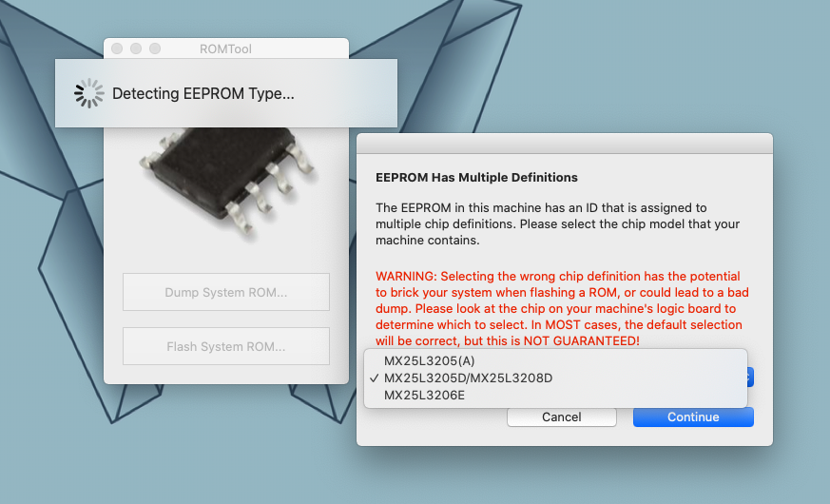Close the ROMTool window
This screenshot has width=830, height=504.
point(117,48)
